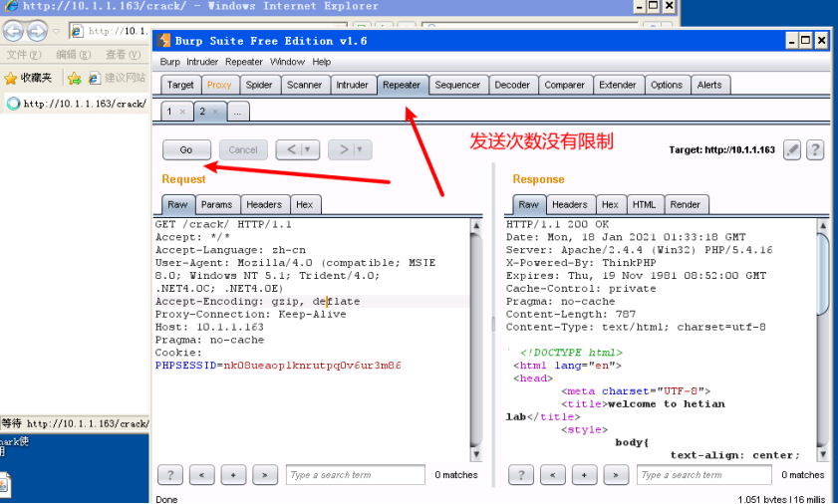Focus the Request search term field
This screenshot has width=838, height=504.
click(356, 474)
